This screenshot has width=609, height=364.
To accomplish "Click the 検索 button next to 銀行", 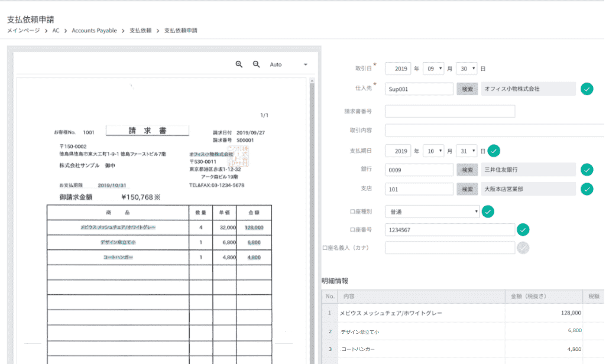I will click(x=468, y=170).
